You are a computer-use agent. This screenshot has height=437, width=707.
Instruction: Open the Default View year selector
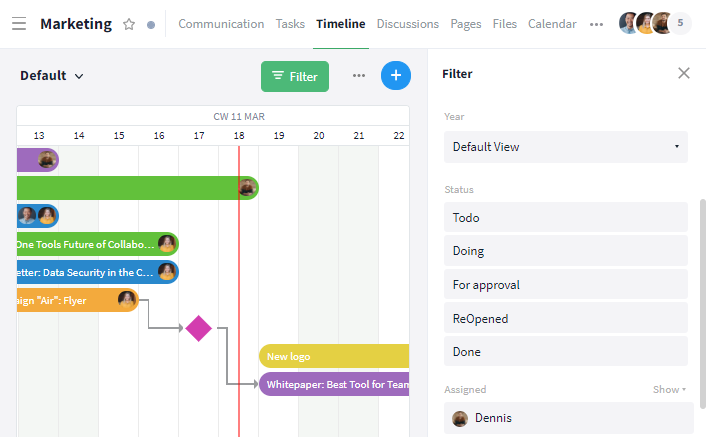click(x=565, y=147)
